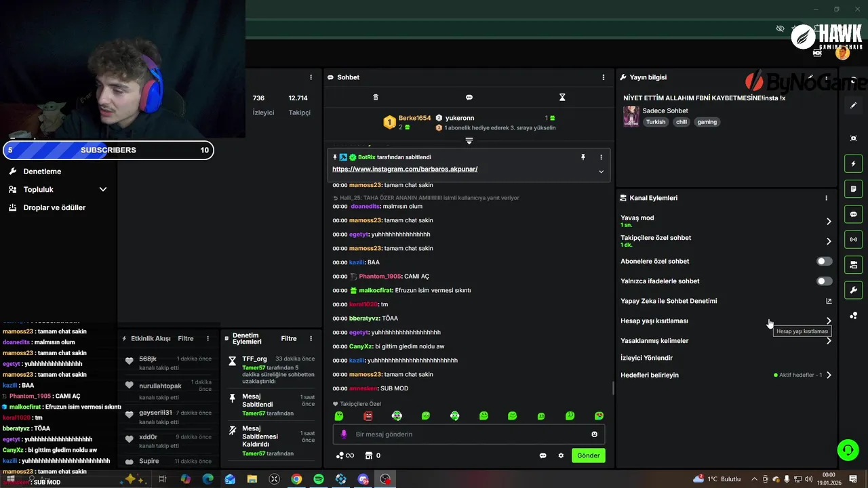Open the shop icon with count 0
The image size is (868, 488).
pos(373,455)
